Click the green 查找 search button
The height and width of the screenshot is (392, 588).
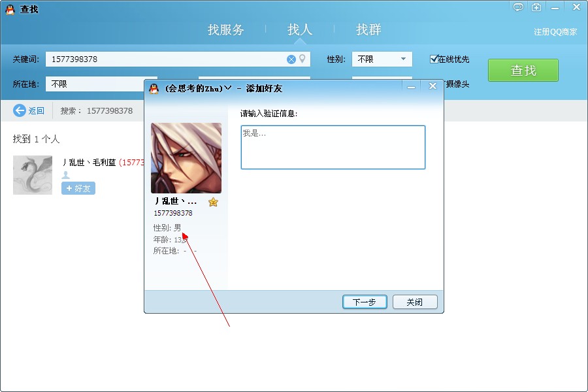(x=523, y=71)
